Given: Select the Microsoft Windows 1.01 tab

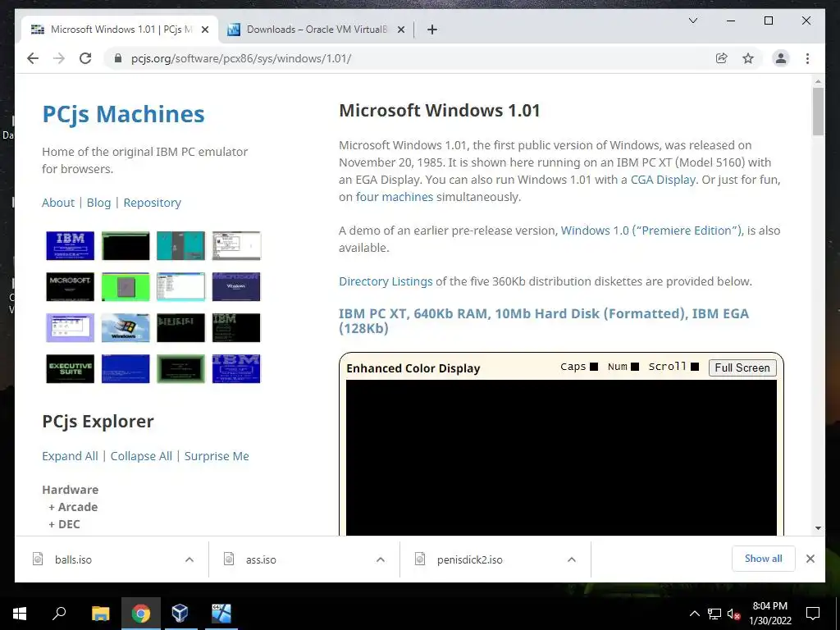Looking at the screenshot, I should pyautogui.click(x=120, y=30).
